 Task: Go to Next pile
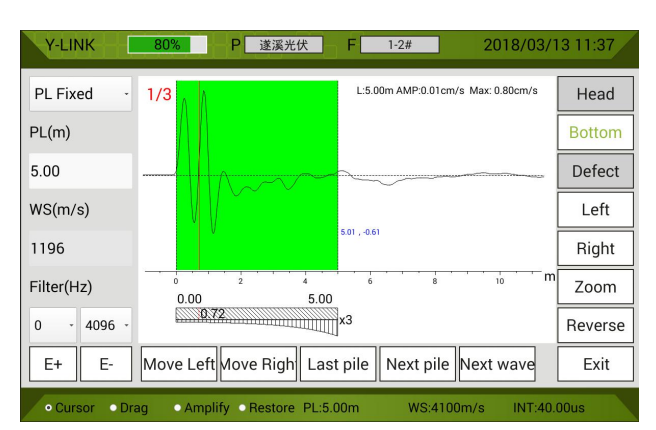418,364
